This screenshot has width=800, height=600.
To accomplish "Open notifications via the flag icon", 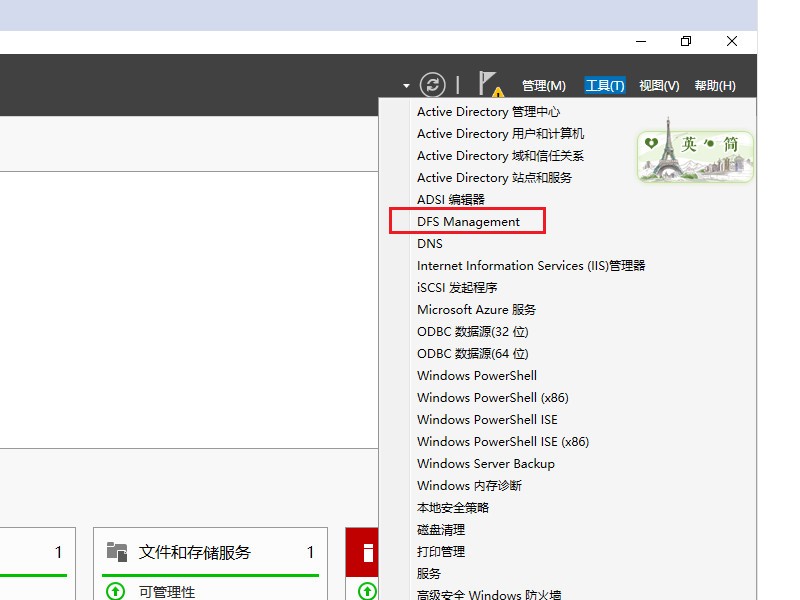I will click(x=487, y=82).
